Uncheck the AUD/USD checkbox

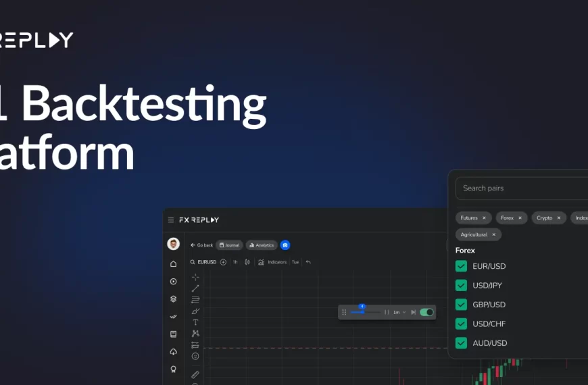(x=461, y=343)
